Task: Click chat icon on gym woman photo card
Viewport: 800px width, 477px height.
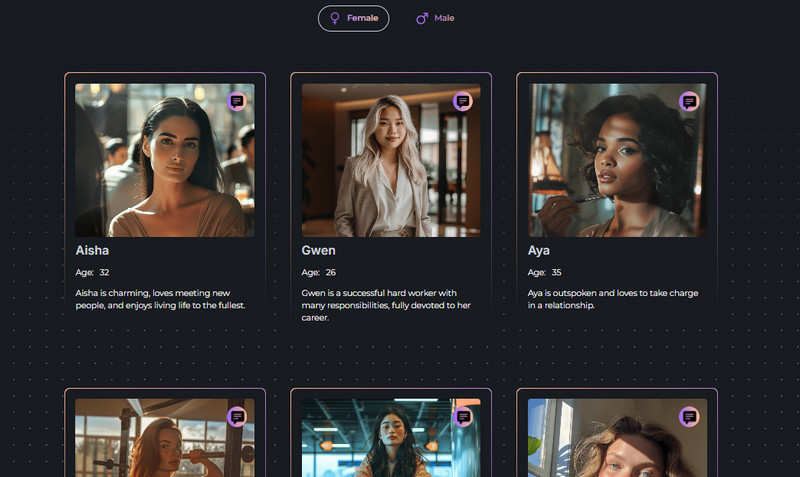Action: [237, 417]
